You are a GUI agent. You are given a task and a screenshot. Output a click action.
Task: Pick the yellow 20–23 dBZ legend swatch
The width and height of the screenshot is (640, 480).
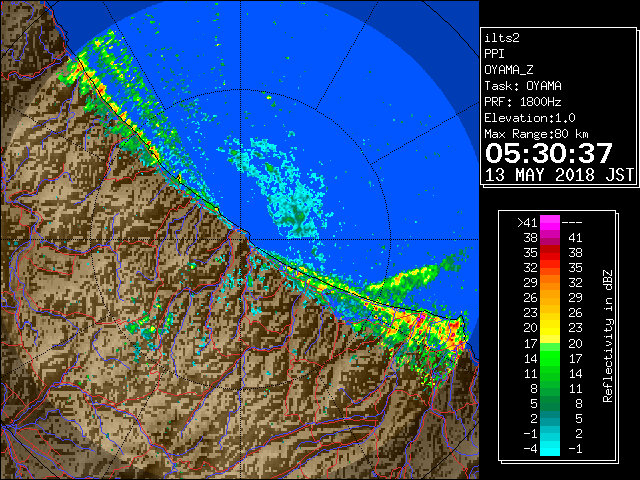point(550,328)
